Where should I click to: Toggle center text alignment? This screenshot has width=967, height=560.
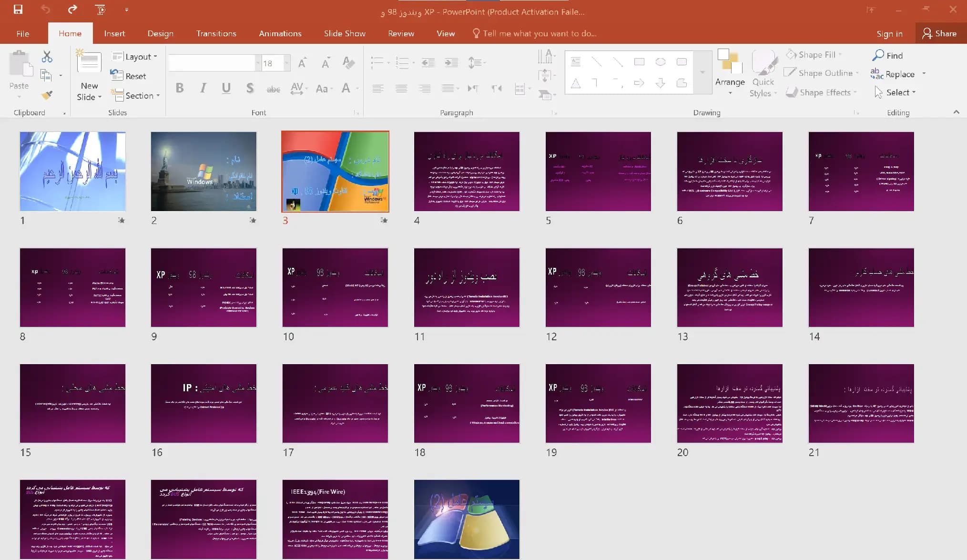pyautogui.click(x=401, y=89)
